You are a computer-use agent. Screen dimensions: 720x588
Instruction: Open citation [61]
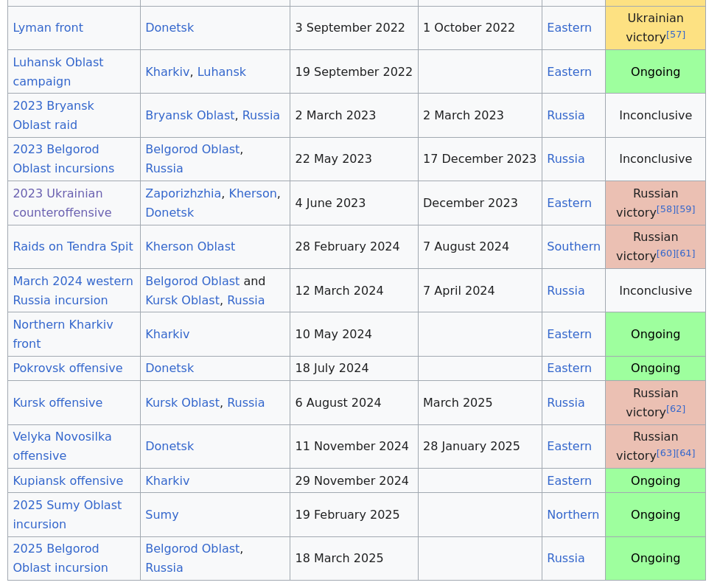pyautogui.click(x=685, y=253)
